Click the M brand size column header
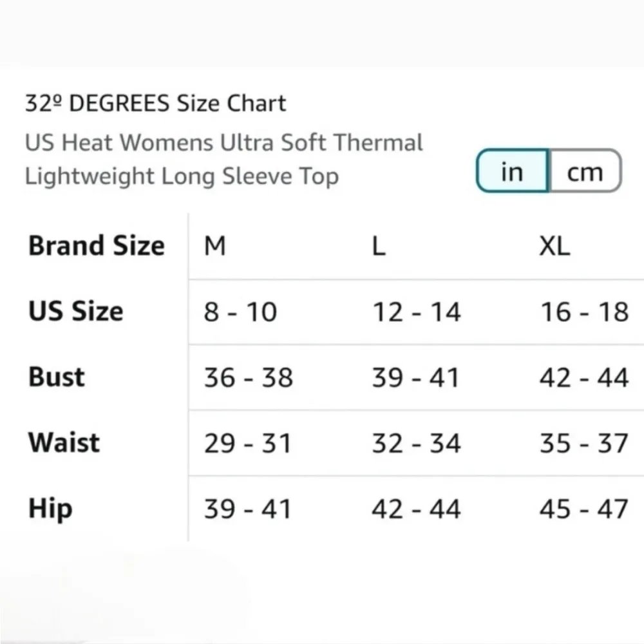644x644 pixels. pyautogui.click(x=215, y=246)
